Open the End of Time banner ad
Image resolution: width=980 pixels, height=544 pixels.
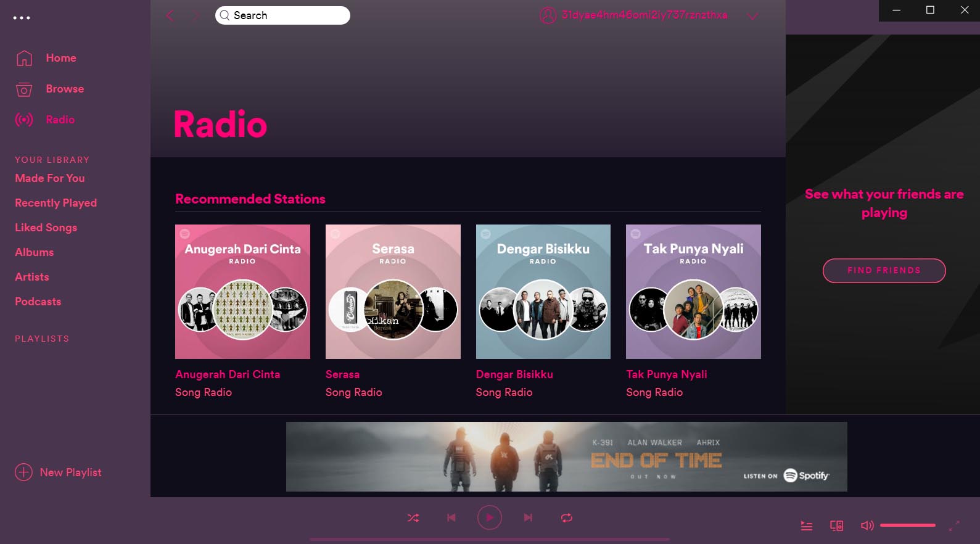click(x=567, y=457)
